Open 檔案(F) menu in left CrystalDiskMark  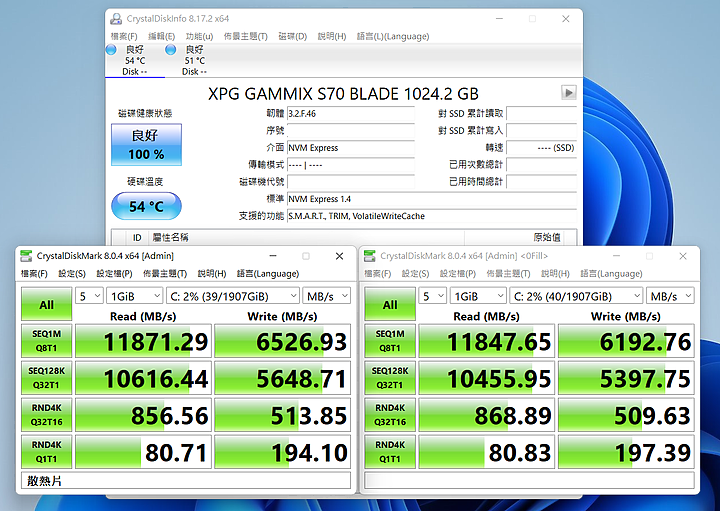(34, 274)
